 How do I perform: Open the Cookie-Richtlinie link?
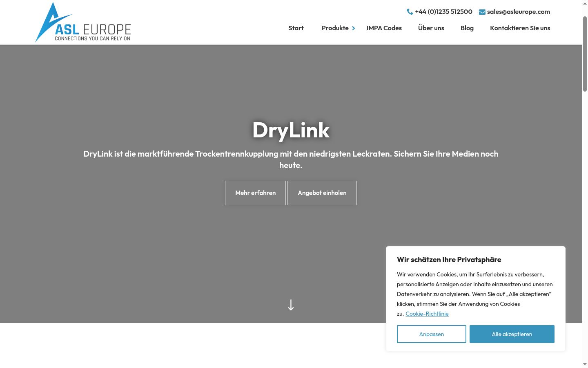tap(427, 314)
